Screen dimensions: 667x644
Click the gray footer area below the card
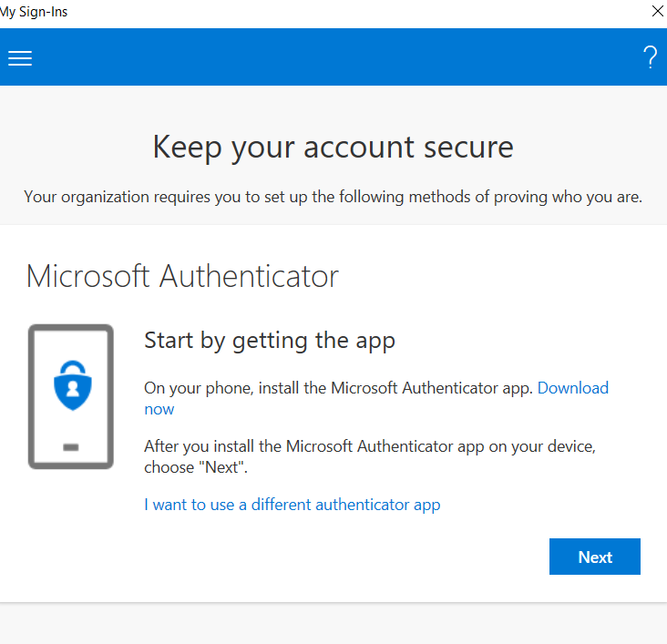[333, 625]
